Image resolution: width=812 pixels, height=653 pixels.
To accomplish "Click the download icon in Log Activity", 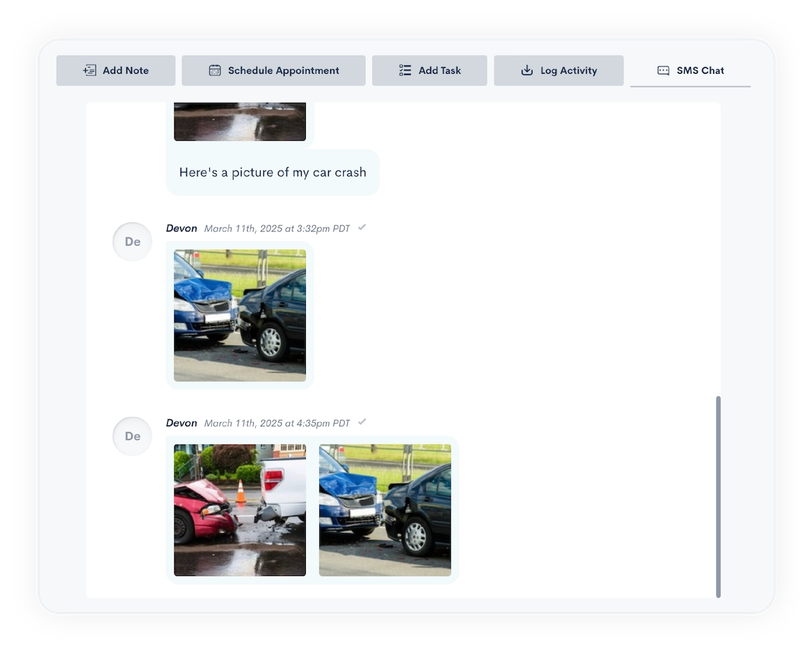I will pyautogui.click(x=527, y=70).
